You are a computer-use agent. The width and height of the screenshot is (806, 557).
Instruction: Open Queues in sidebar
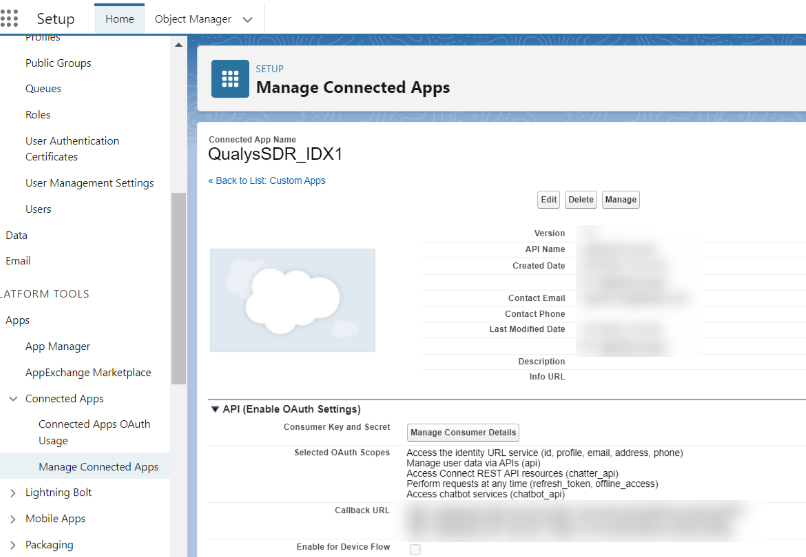(x=43, y=89)
